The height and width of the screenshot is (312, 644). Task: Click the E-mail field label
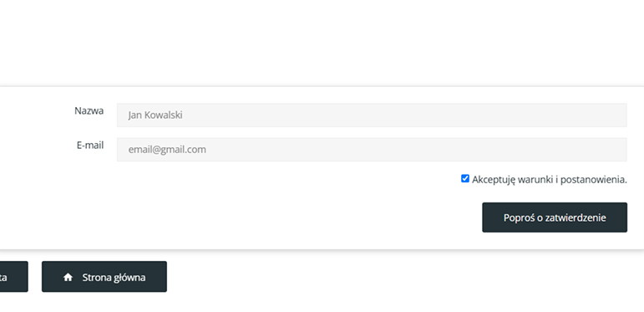90,145
